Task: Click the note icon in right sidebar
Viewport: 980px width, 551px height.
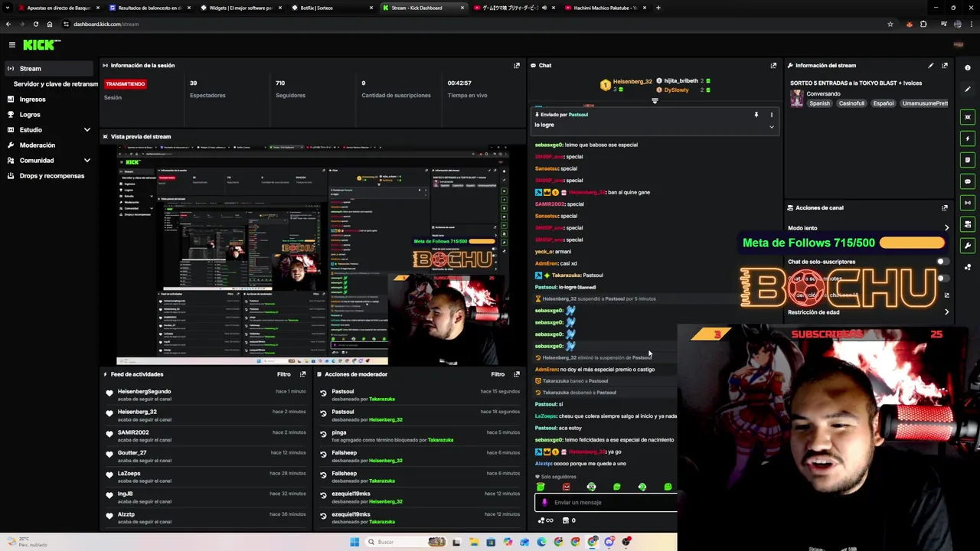Action: pyautogui.click(x=968, y=160)
